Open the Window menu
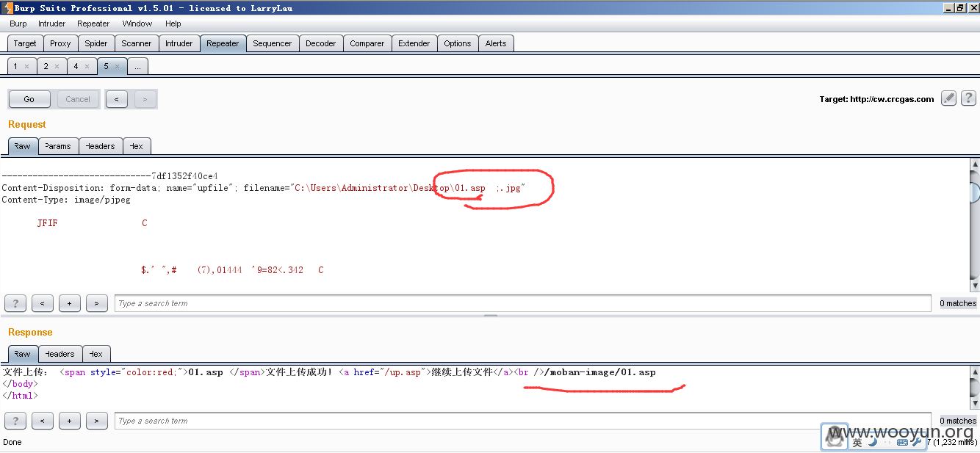The image size is (980, 453). coord(137,23)
